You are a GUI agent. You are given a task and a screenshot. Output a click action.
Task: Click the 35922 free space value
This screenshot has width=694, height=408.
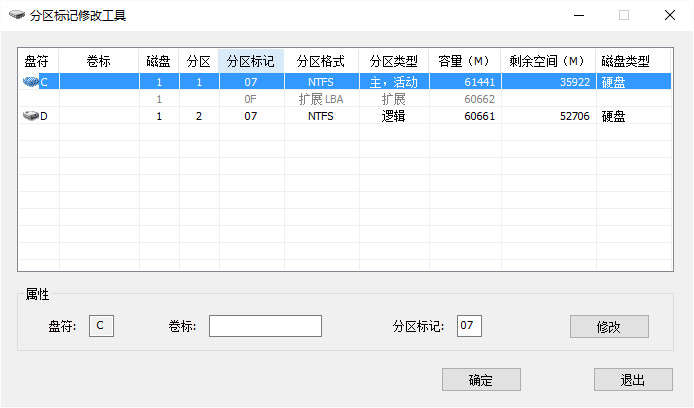(x=575, y=82)
